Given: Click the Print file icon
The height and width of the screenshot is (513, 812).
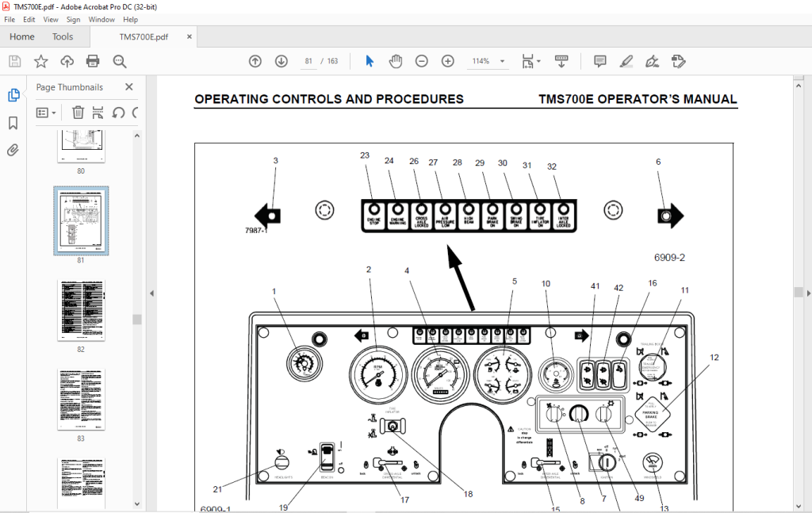Looking at the screenshot, I should [x=93, y=62].
